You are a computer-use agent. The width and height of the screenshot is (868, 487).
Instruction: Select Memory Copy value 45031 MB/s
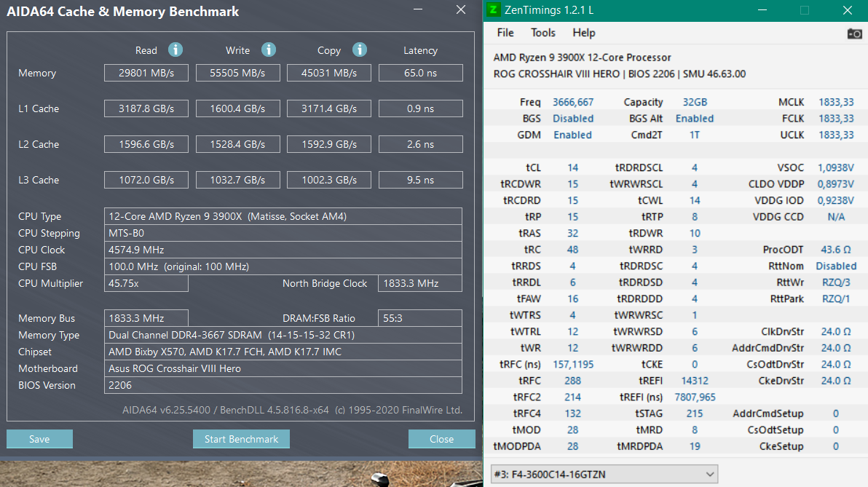329,73
